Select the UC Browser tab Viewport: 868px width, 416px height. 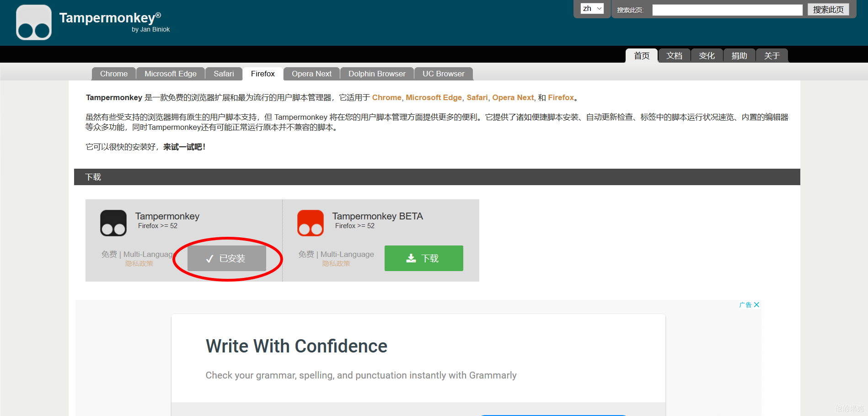(x=444, y=74)
